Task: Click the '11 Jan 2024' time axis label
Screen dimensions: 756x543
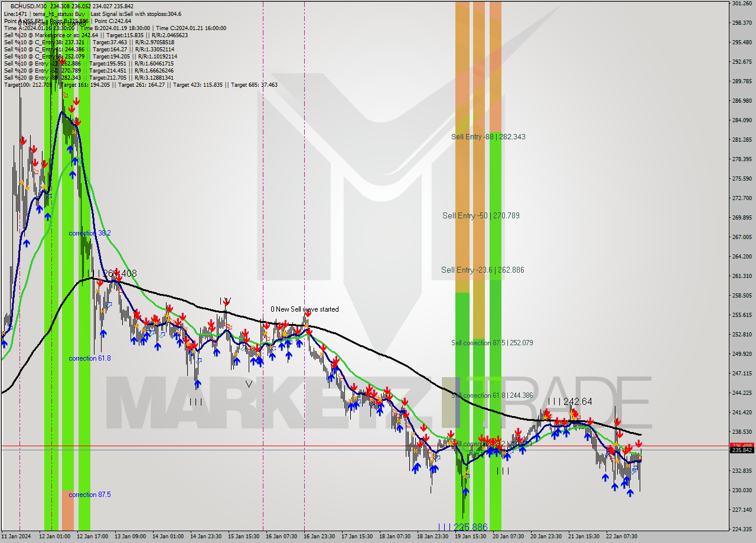Action: [16, 537]
